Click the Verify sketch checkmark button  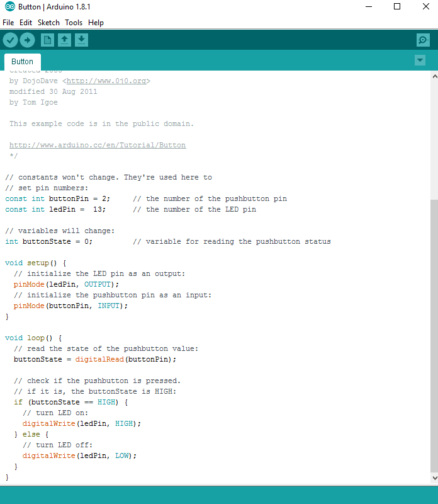(x=10, y=40)
